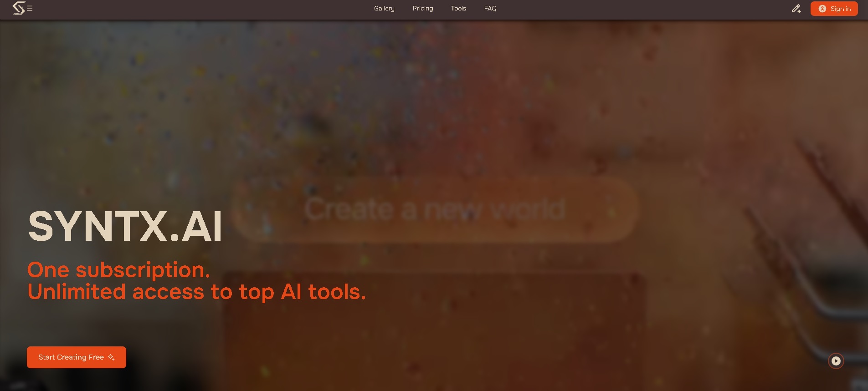Click the blurred 'Create a new world' prompt bar

tap(435, 209)
